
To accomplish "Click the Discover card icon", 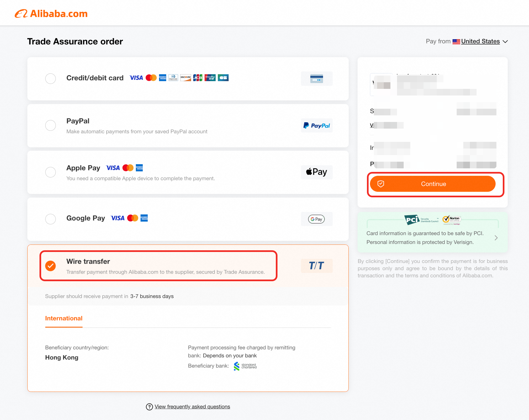I will pos(186,78).
